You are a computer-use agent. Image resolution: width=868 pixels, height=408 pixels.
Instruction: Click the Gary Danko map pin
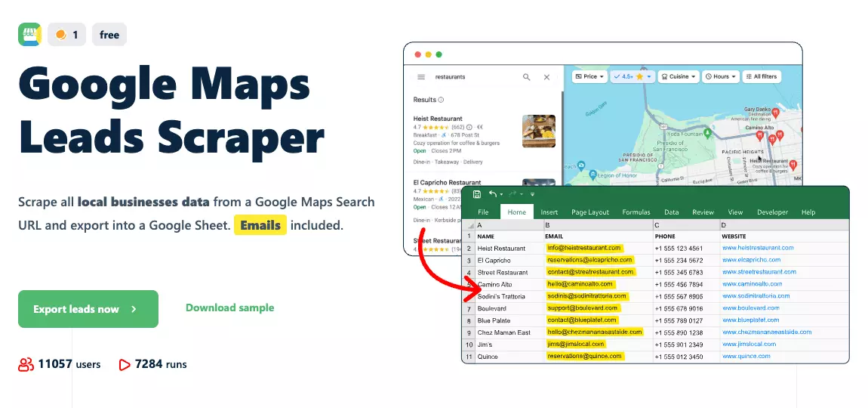776,113
